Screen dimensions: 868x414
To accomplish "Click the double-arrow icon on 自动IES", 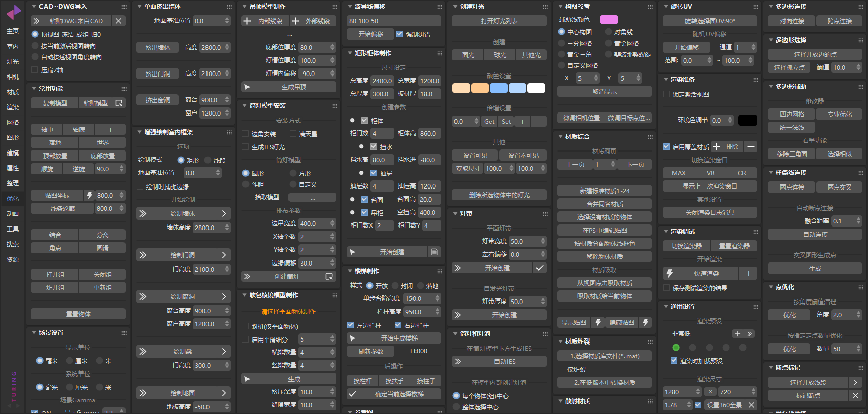I will click(x=458, y=361).
